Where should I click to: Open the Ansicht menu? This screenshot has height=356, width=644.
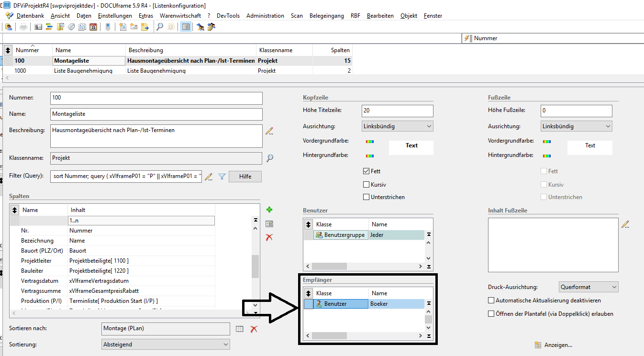click(x=60, y=16)
